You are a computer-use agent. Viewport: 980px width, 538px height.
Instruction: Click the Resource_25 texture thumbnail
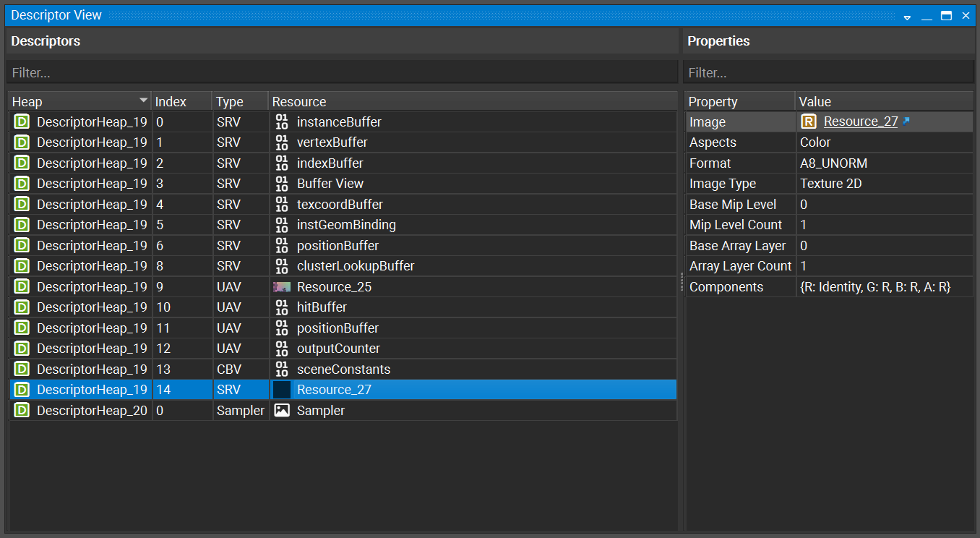point(282,287)
